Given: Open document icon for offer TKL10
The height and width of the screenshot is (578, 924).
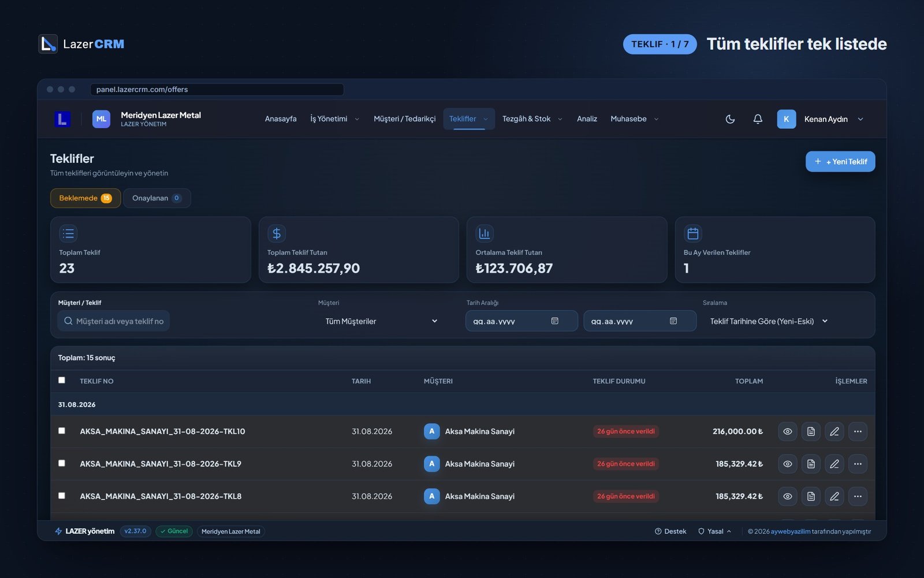Looking at the screenshot, I should click(x=811, y=431).
